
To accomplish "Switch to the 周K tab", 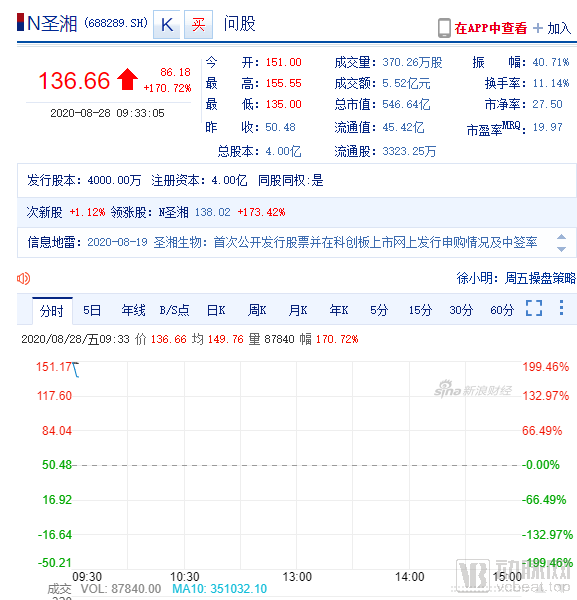I will coord(257,310).
